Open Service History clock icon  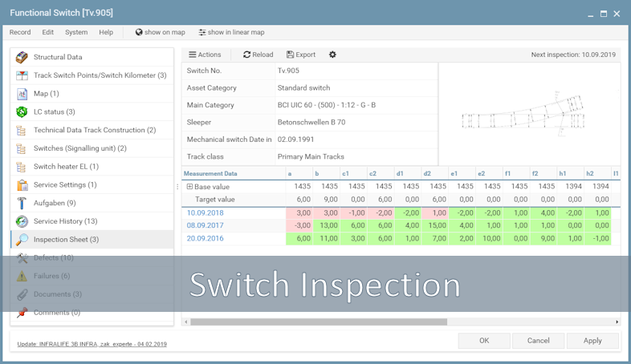click(x=22, y=221)
